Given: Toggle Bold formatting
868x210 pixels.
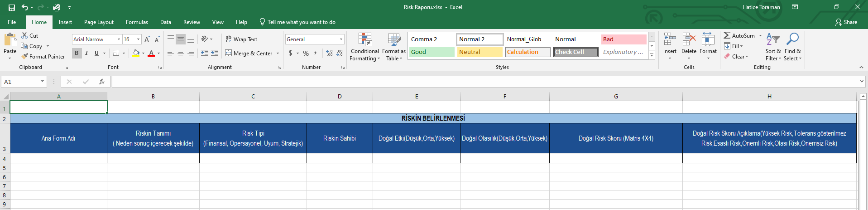Looking at the screenshot, I should click(x=77, y=53).
